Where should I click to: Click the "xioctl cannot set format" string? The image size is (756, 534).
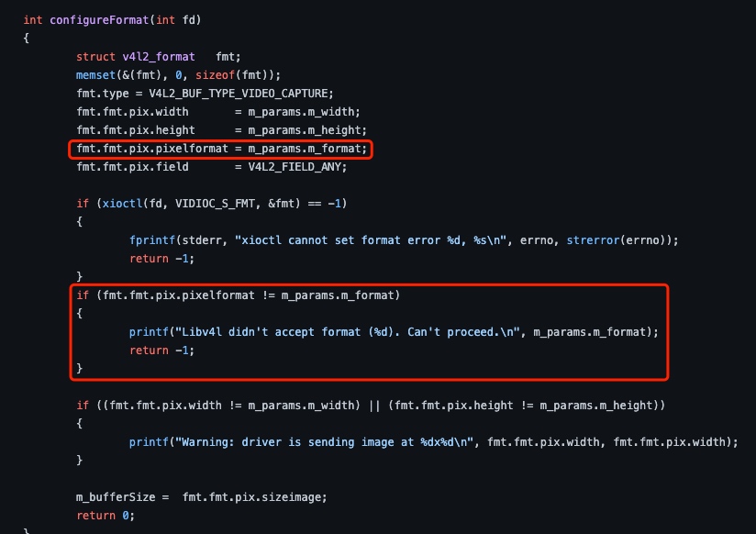371,240
